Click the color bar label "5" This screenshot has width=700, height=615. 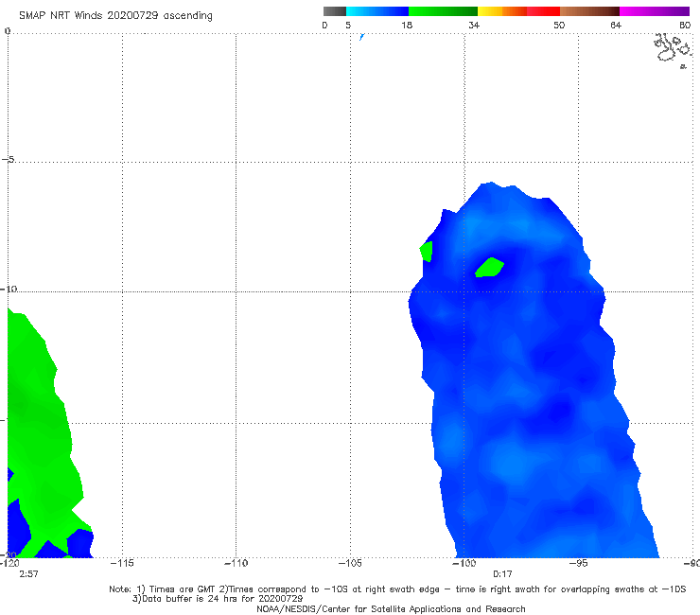[x=348, y=25]
